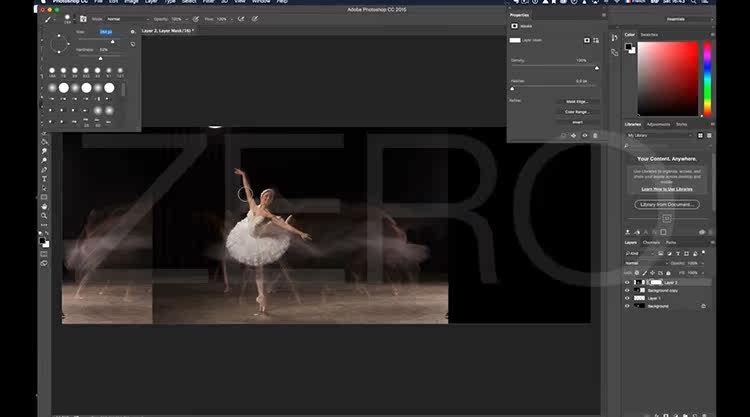Click apply mask icon in Properties footer
This screenshot has width=750, height=417.
coord(574,136)
